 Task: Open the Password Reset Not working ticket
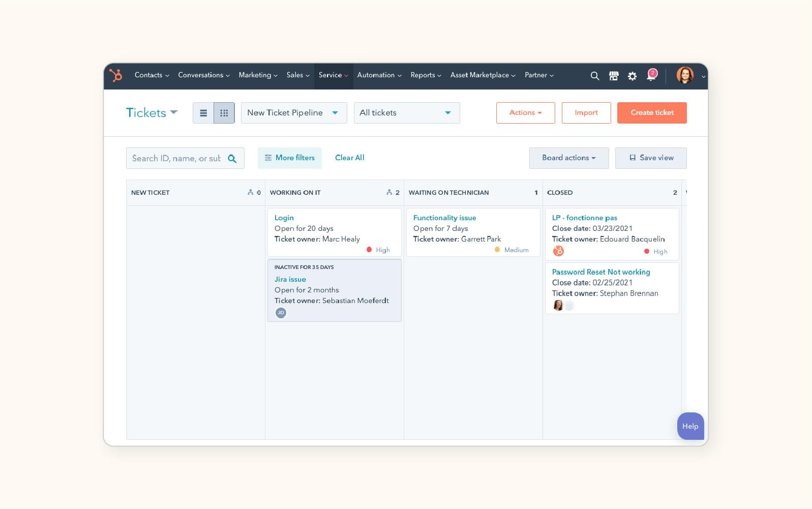pyautogui.click(x=601, y=272)
